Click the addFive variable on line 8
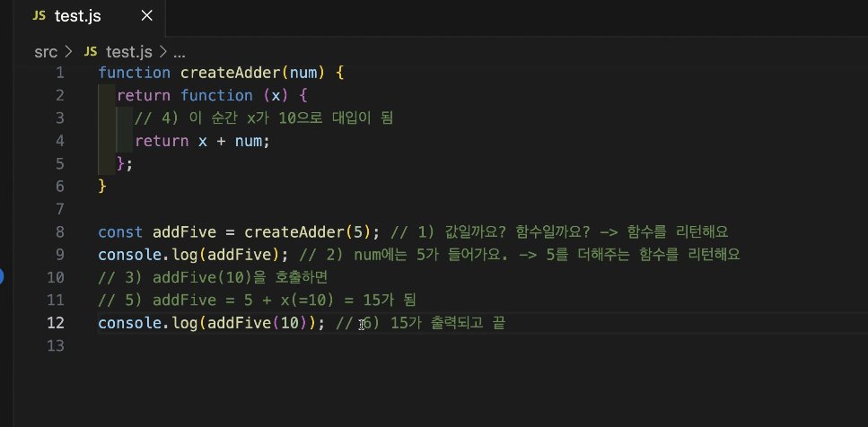The image size is (868, 427). tap(184, 231)
